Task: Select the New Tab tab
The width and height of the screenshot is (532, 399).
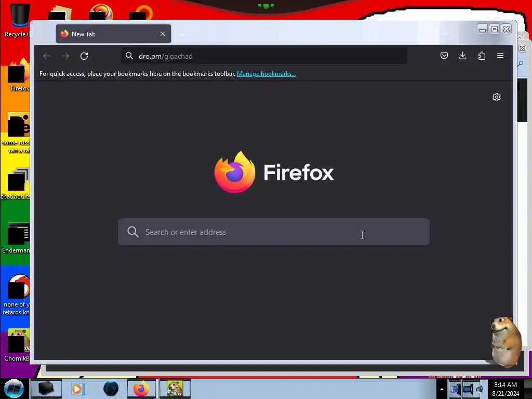Action: click(x=113, y=34)
